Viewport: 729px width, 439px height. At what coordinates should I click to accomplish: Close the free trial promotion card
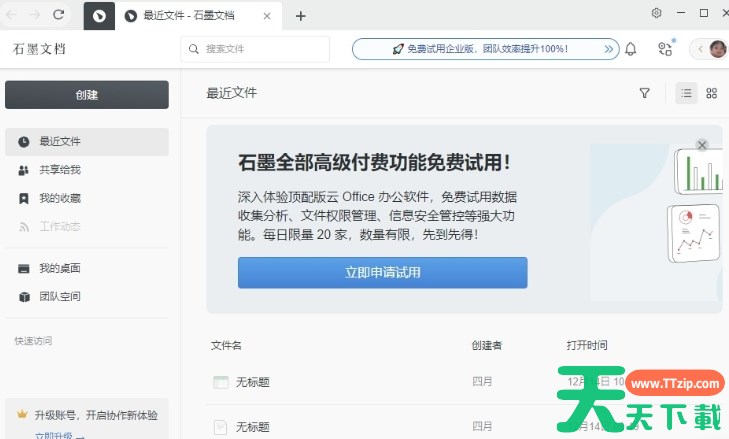702,145
